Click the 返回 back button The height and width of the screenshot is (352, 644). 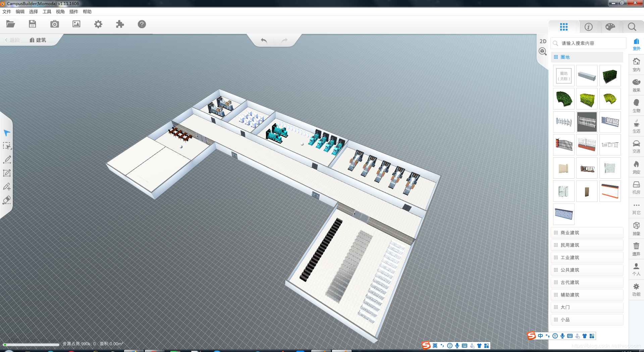click(x=12, y=40)
